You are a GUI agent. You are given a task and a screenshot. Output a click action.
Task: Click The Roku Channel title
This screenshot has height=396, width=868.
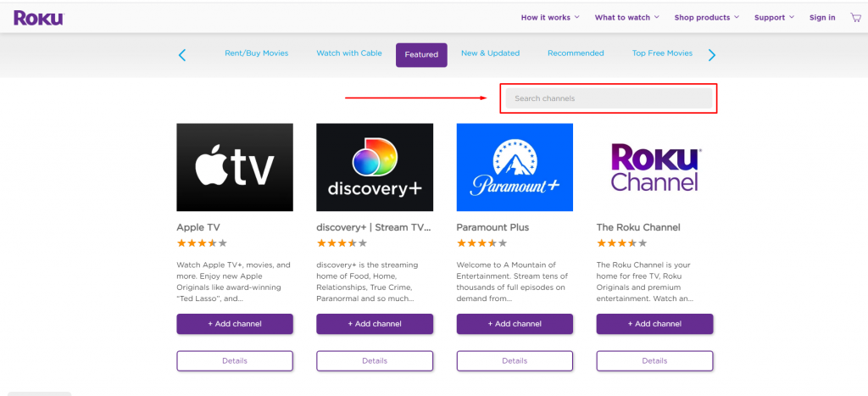pos(638,227)
